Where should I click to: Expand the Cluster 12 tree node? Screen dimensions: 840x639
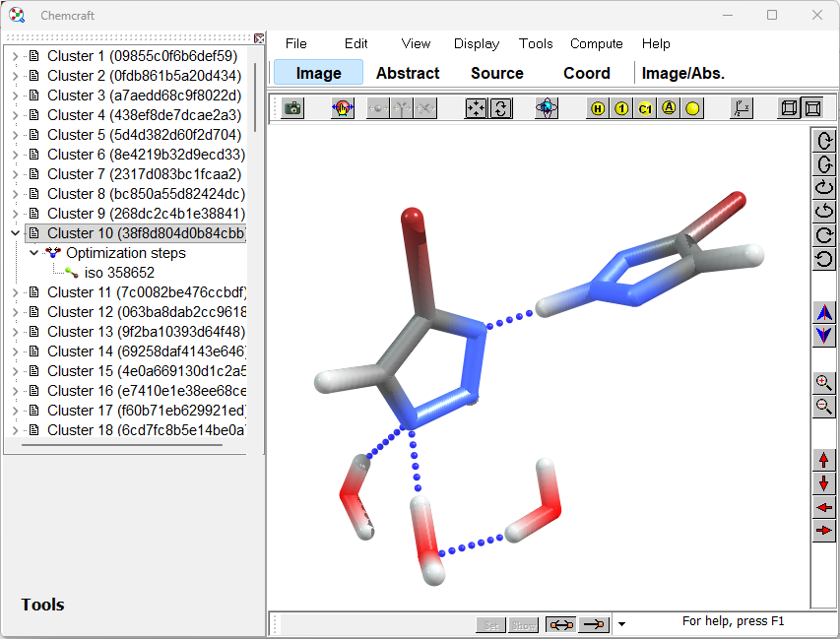pyautogui.click(x=16, y=312)
